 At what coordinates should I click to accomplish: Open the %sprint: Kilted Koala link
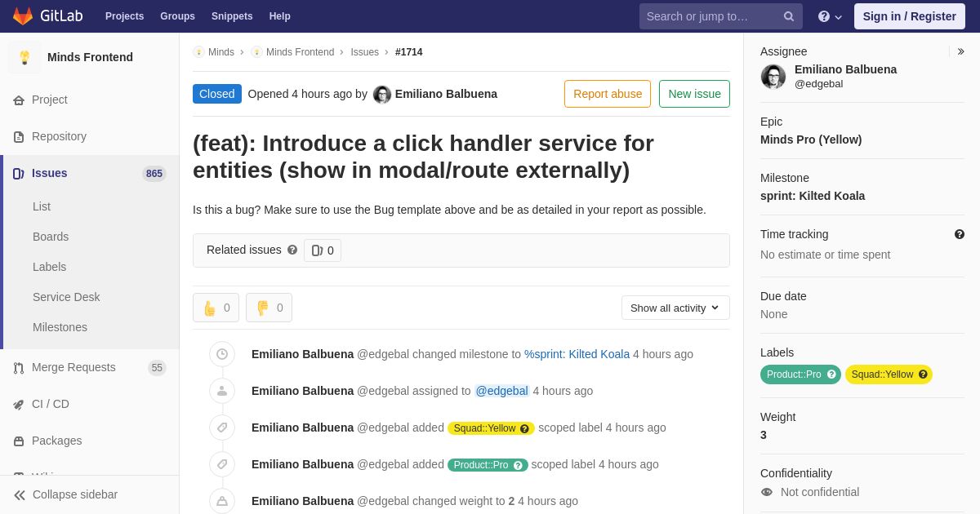(577, 354)
